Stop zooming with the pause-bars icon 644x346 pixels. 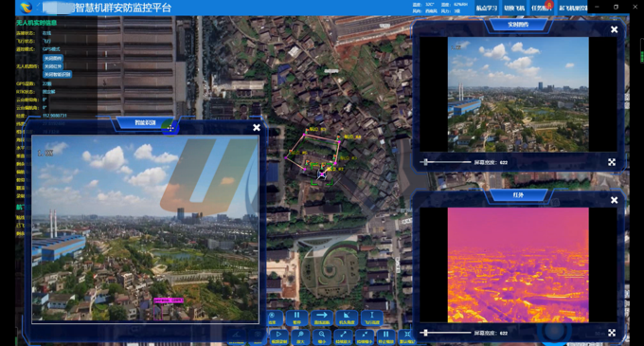tap(385, 337)
